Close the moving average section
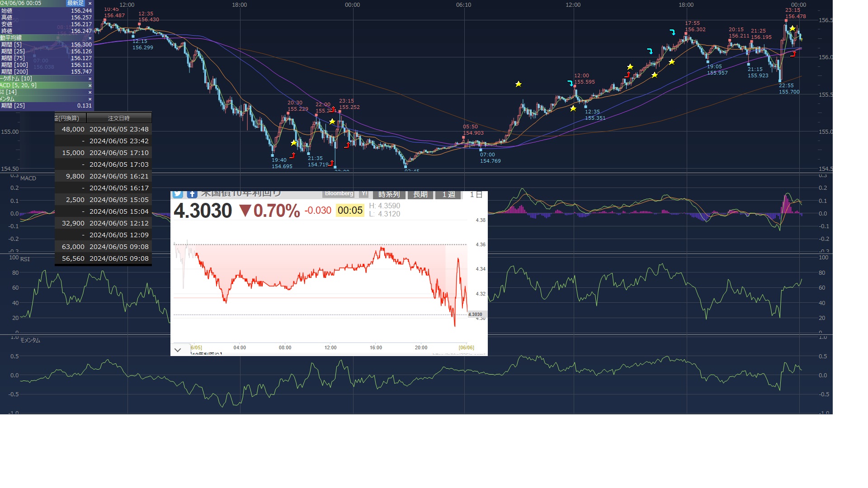The height and width of the screenshot is (488, 868). tap(90, 38)
